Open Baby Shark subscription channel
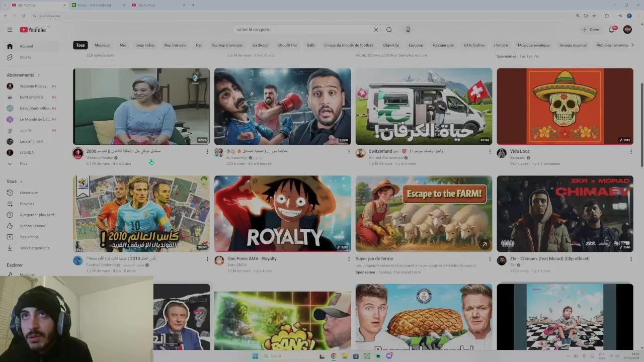 pyautogui.click(x=33, y=108)
